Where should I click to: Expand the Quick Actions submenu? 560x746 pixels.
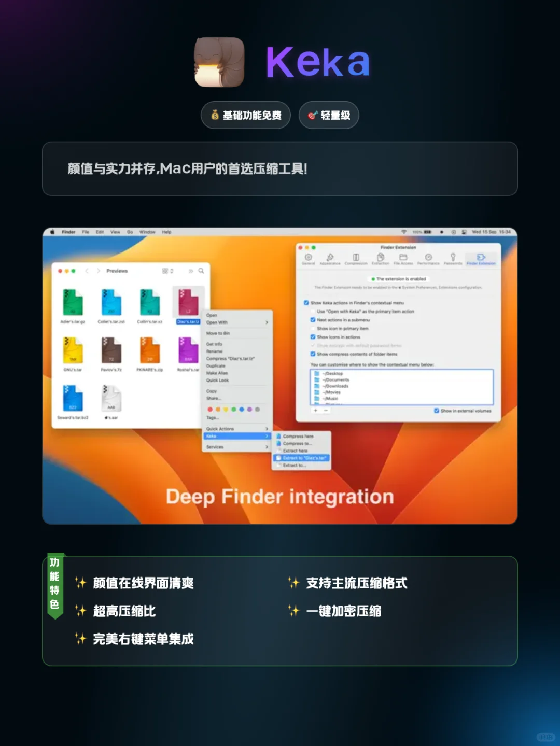coord(237,429)
